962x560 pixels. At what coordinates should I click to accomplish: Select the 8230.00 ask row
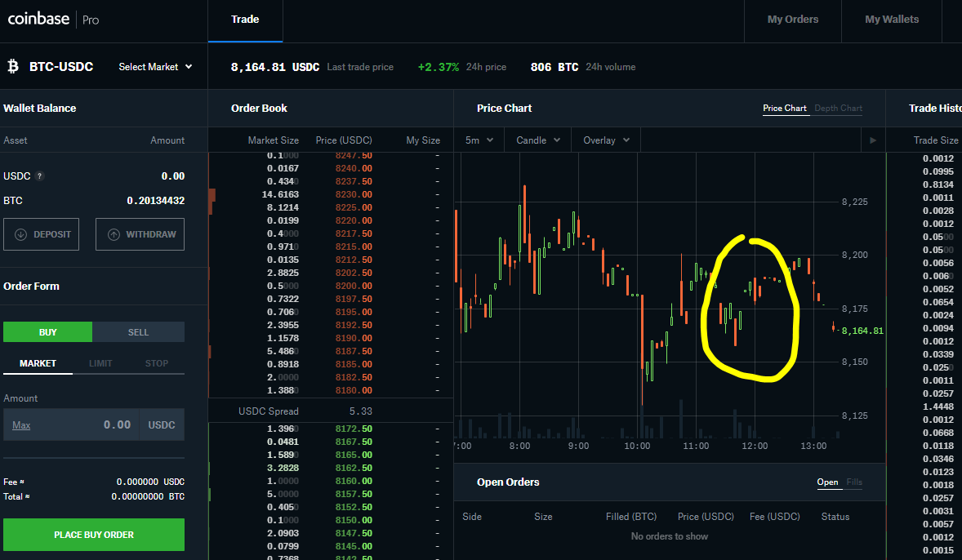pos(332,194)
